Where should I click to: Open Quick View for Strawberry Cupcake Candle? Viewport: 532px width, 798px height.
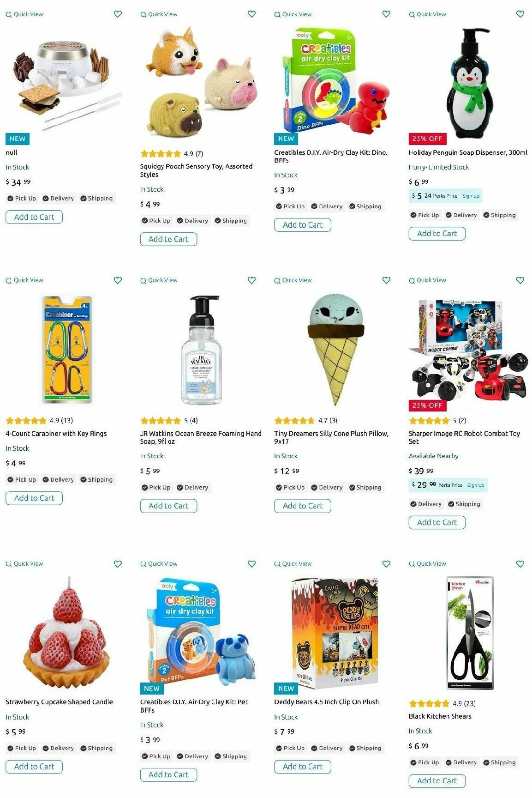pos(24,564)
